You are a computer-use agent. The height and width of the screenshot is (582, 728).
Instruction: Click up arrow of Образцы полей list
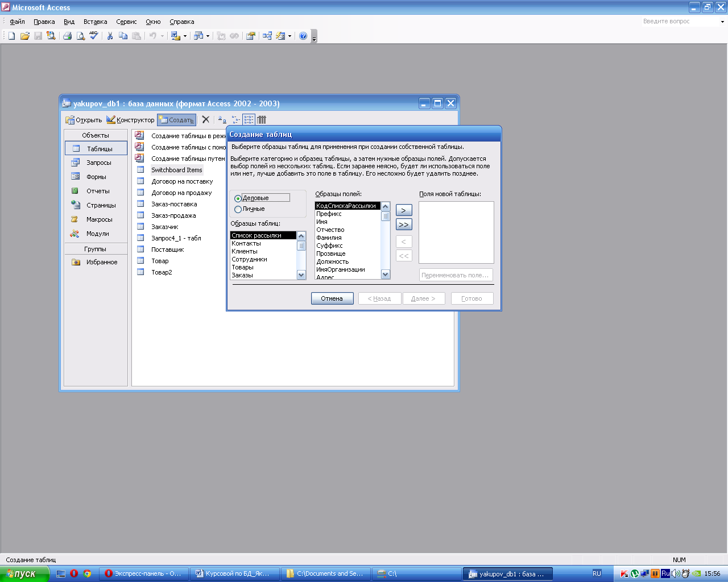pos(386,206)
